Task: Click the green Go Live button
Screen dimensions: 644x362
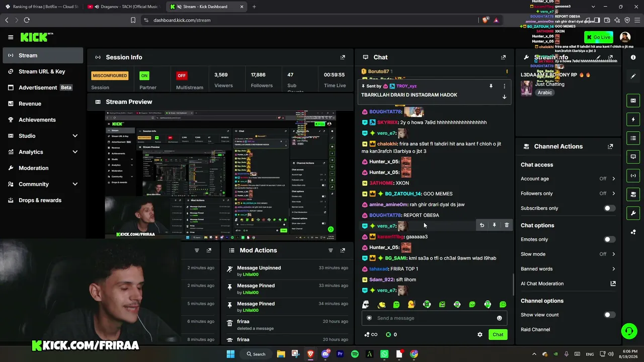Action: [598, 37]
